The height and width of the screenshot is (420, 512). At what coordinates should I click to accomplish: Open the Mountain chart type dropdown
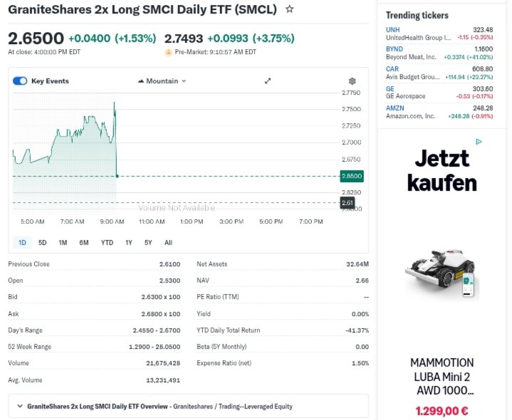click(x=162, y=81)
